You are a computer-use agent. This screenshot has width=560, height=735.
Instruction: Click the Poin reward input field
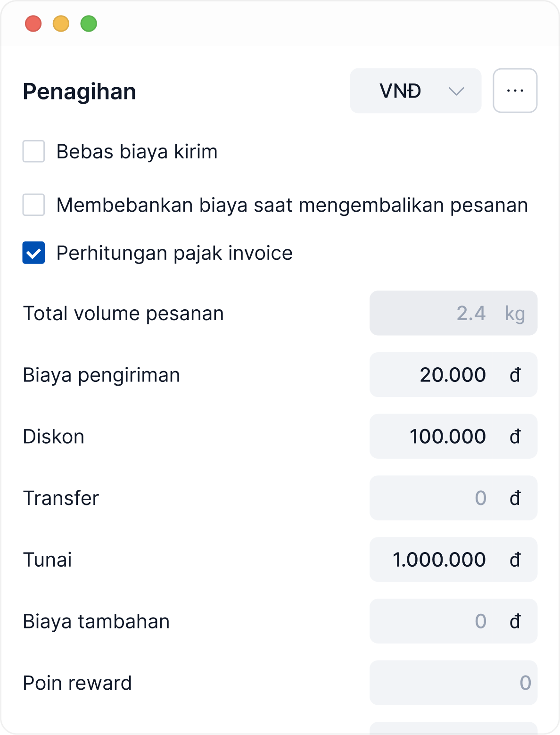[453, 683]
